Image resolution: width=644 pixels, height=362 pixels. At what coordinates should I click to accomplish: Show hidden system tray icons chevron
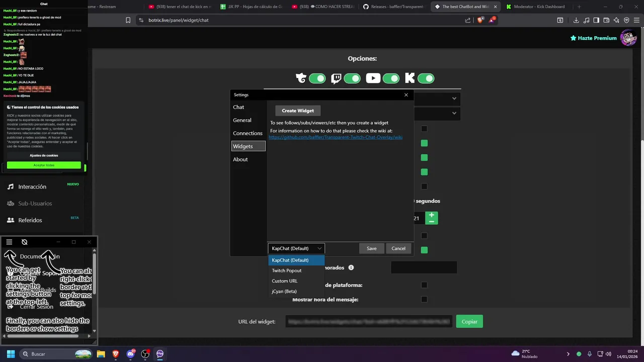pyautogui.click(x=568, y=354)
